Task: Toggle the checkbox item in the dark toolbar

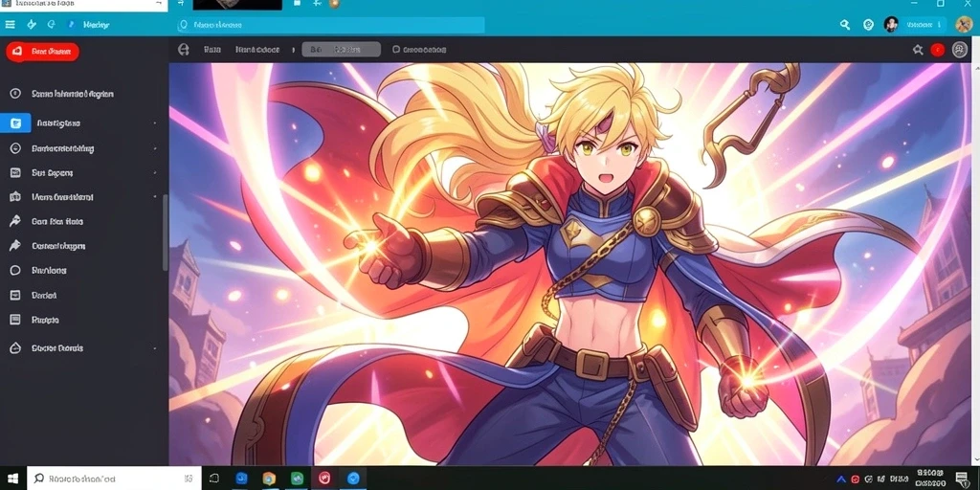Action: (419, 50)
